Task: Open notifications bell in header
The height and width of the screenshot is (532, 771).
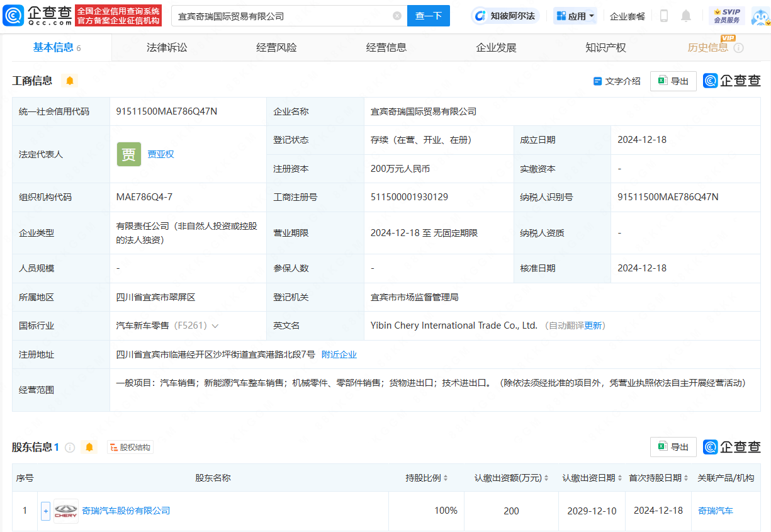Action: [x=686, y=16]
